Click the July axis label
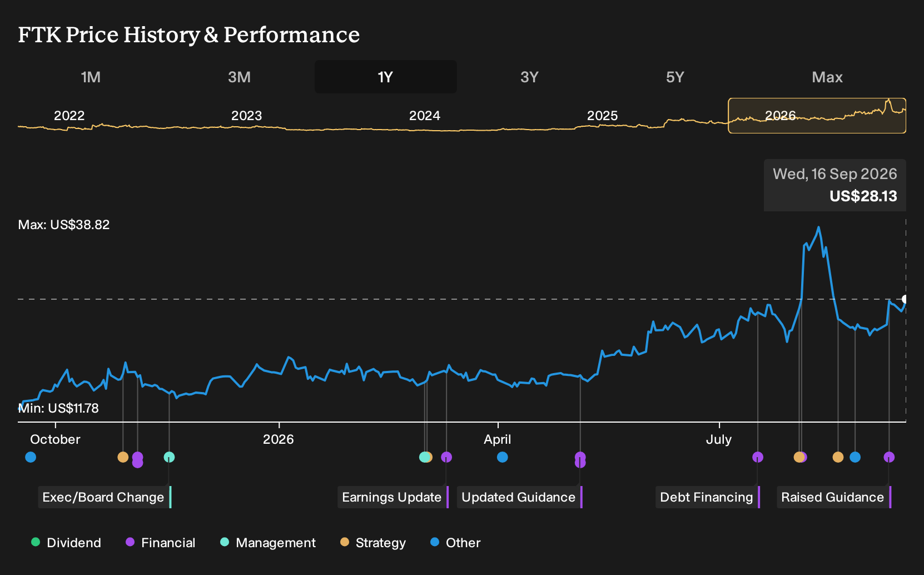 (719, 439)
